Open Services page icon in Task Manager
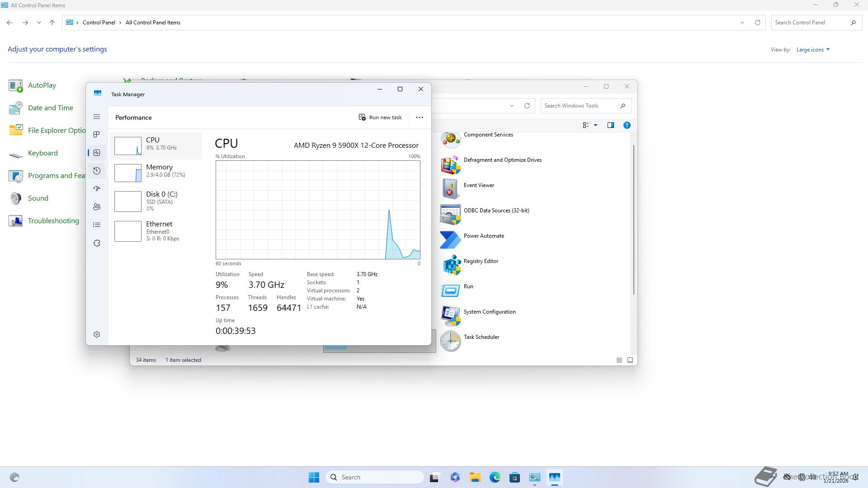868x488 pixels. pyautogui.click(x=97, y=243)
